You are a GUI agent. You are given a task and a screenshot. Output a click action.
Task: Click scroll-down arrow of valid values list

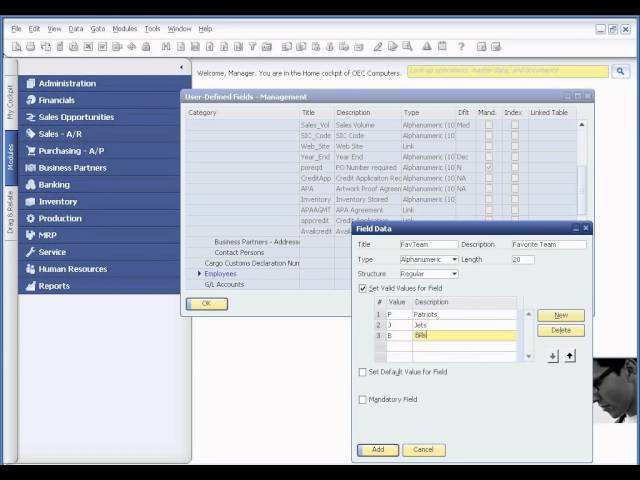529,356
